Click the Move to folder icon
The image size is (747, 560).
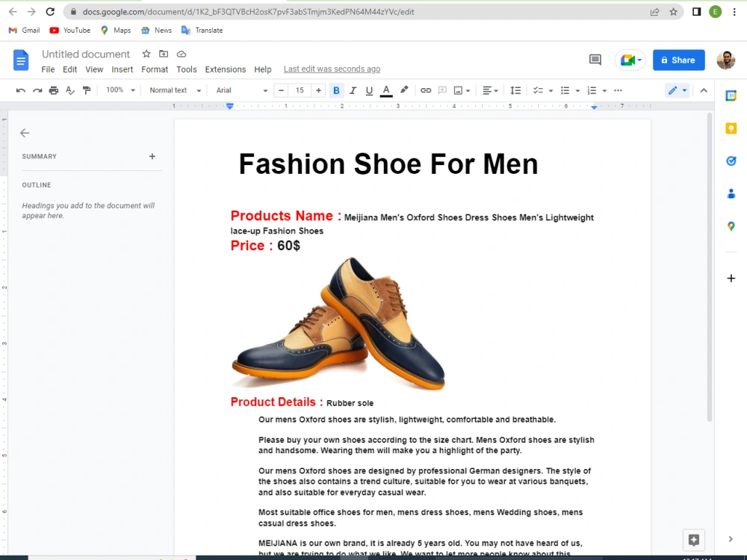(x=164, y=54)
